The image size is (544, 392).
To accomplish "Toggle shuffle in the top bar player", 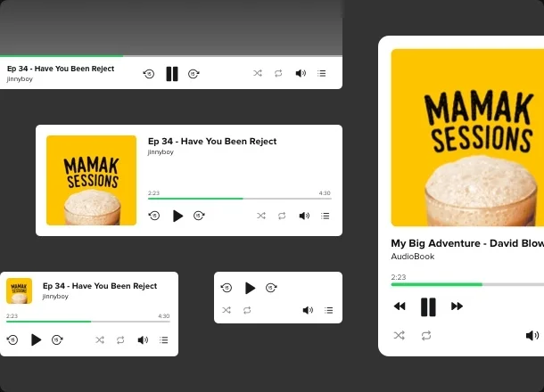I will point(258,73).
